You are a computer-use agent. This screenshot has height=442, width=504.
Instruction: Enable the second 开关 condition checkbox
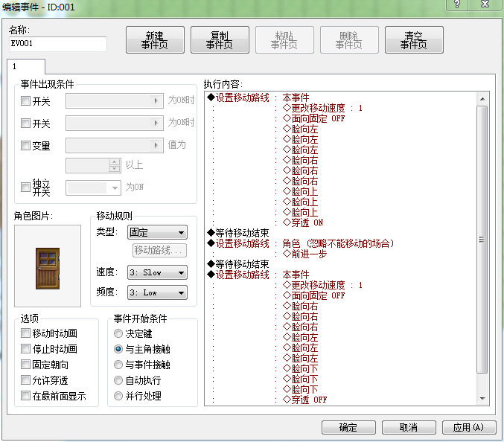pyautogui.click(x=25, y=123)
